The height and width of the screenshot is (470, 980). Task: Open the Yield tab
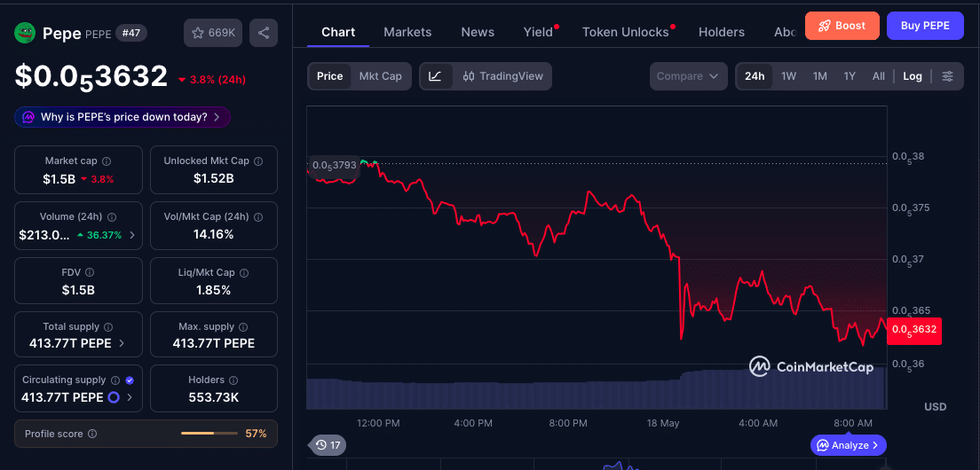coord(538,32)
